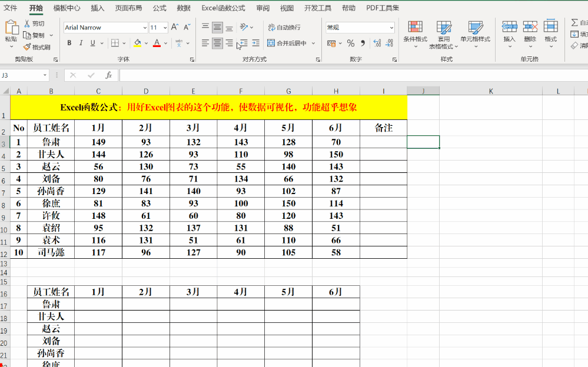This screenshot has height=367, width=588.
Task: Click the Clear eraser icon
Action: point(574,46)
